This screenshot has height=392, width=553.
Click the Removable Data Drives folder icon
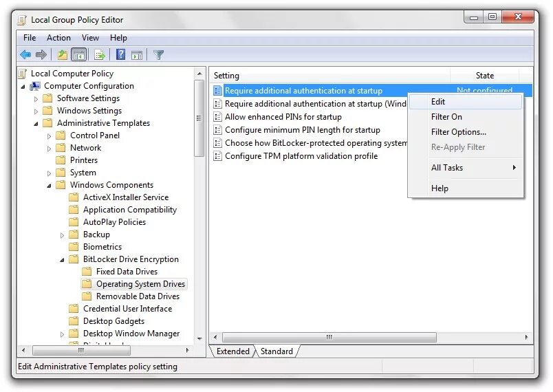pos(87,296)
